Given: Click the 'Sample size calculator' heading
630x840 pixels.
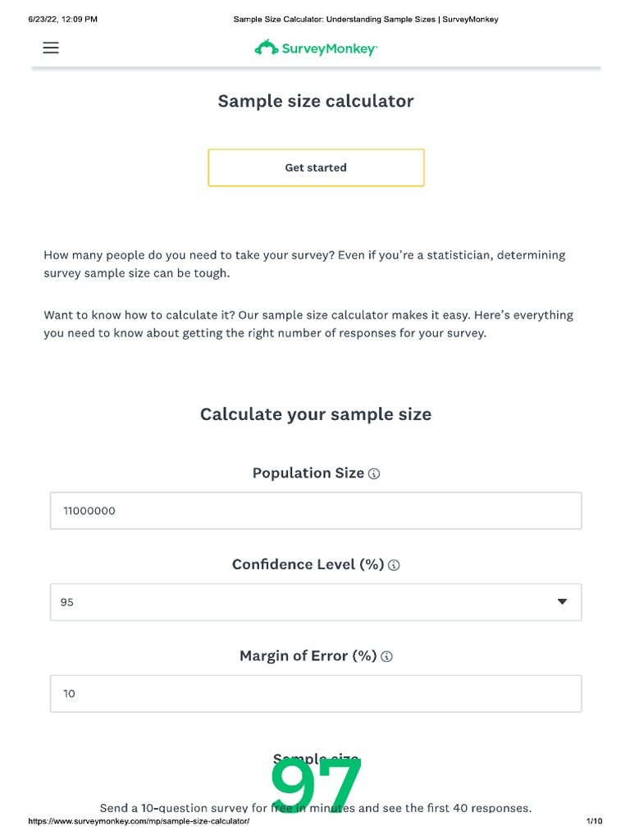Looking at the screenshot, I should pos(315,101).
